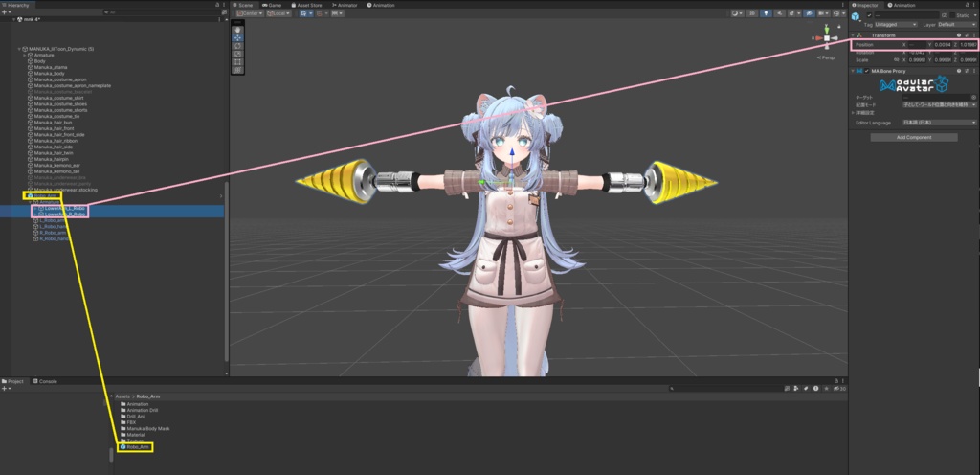
Task: Click the target object picker circle
Action: (x=973, y=98)
